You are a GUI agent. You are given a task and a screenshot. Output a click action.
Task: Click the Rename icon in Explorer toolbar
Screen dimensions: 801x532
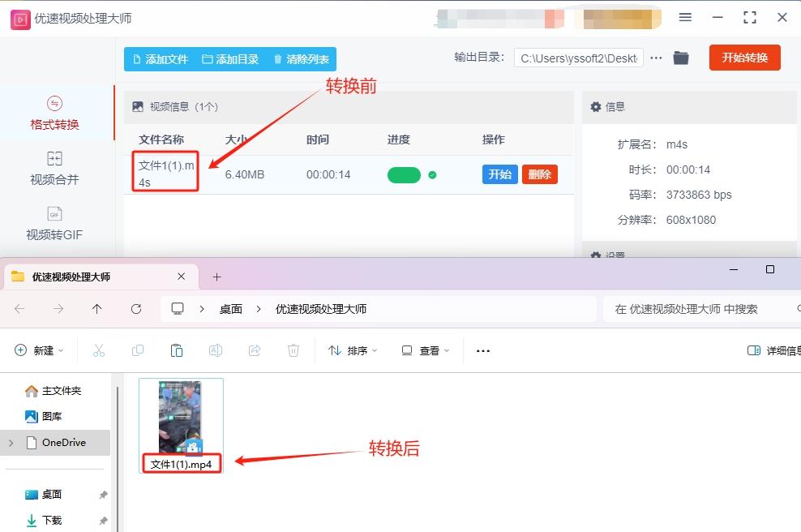point(216,350)
